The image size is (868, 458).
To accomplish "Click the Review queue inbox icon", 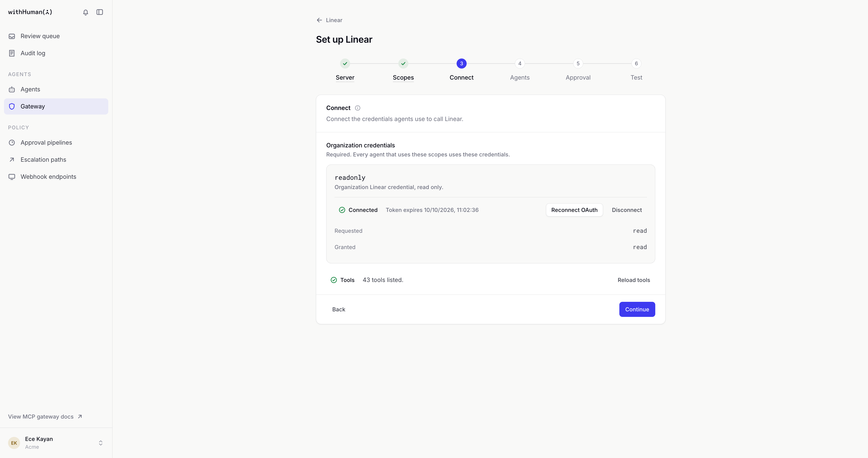I will point(12,36).
